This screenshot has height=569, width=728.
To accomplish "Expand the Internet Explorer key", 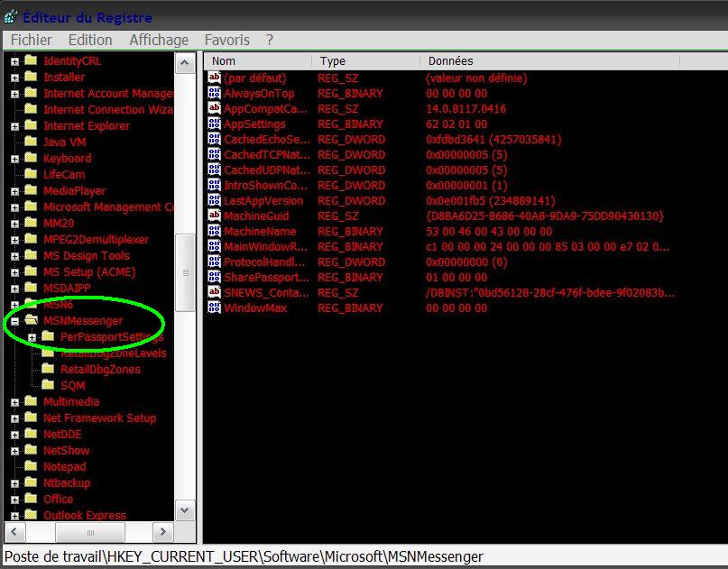I will pyautogui.click(x=15, y=126).
